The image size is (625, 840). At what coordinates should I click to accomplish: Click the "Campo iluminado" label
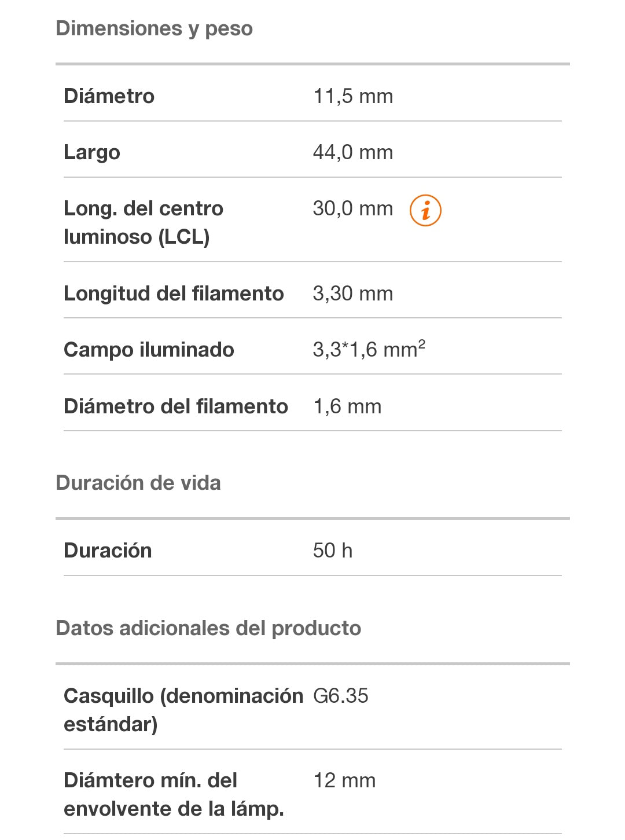[149, 350]
